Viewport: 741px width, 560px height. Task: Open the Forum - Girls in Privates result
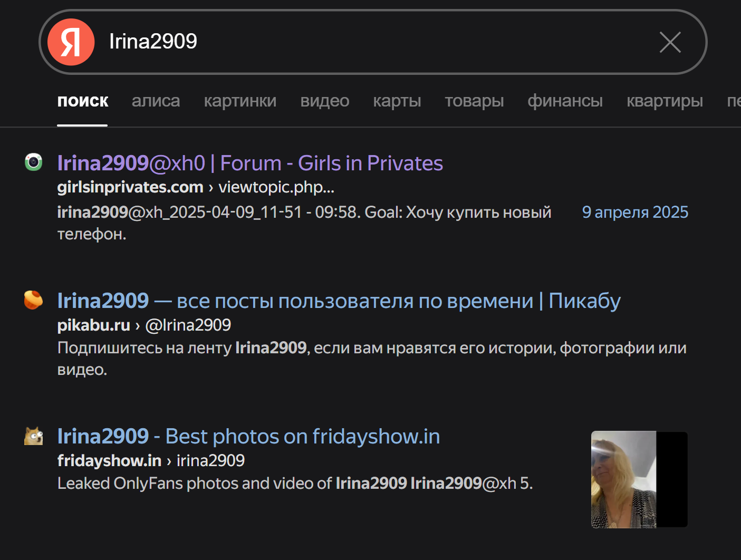pos(250,163)
